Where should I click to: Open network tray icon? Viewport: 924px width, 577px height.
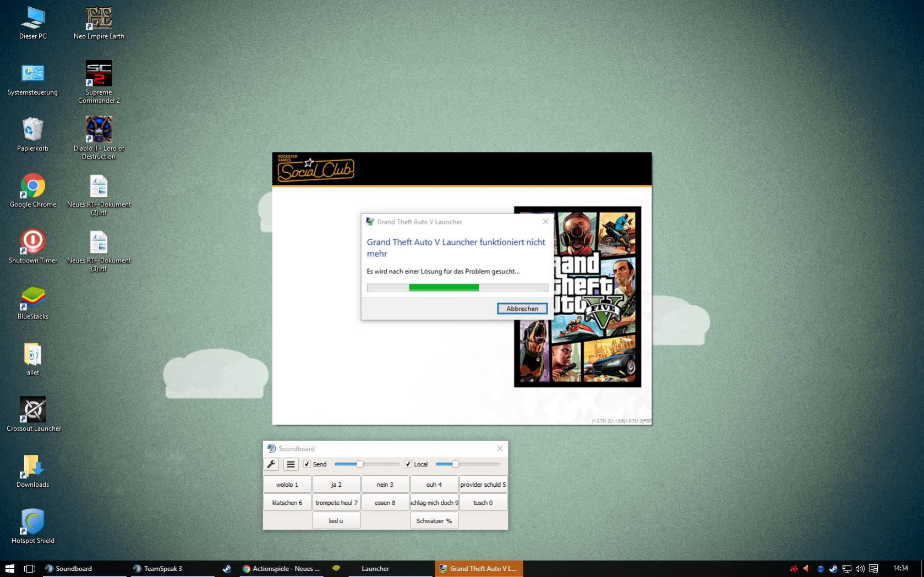pos(846,569)
